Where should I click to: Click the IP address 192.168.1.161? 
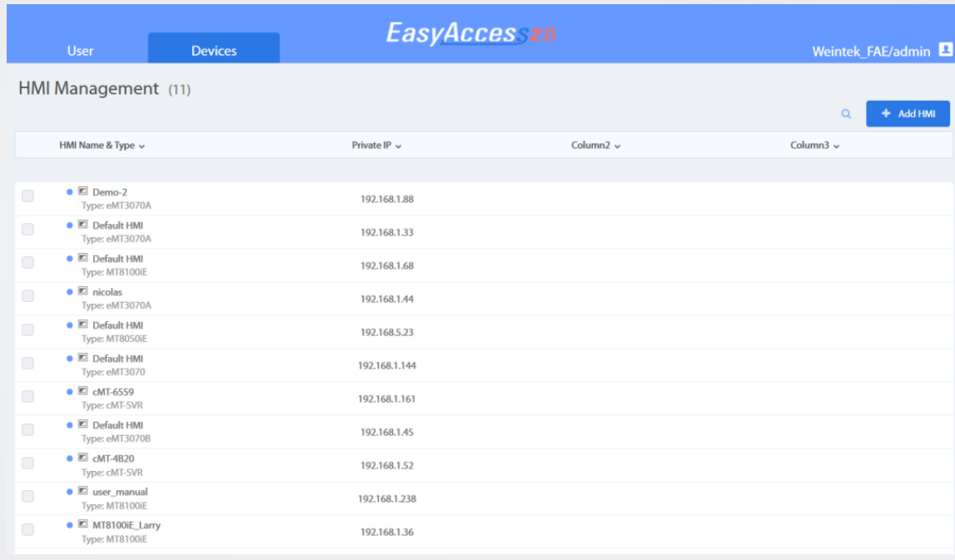click(387, 399)
